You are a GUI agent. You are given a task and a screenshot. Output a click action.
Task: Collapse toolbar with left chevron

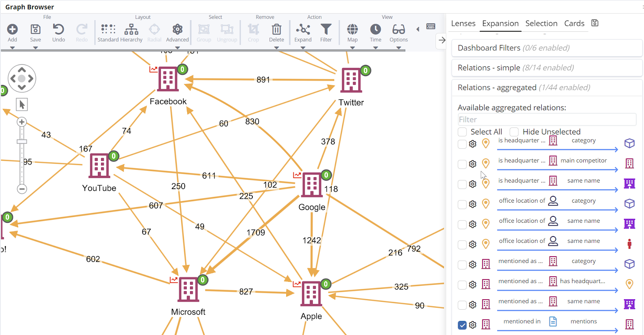418,29
